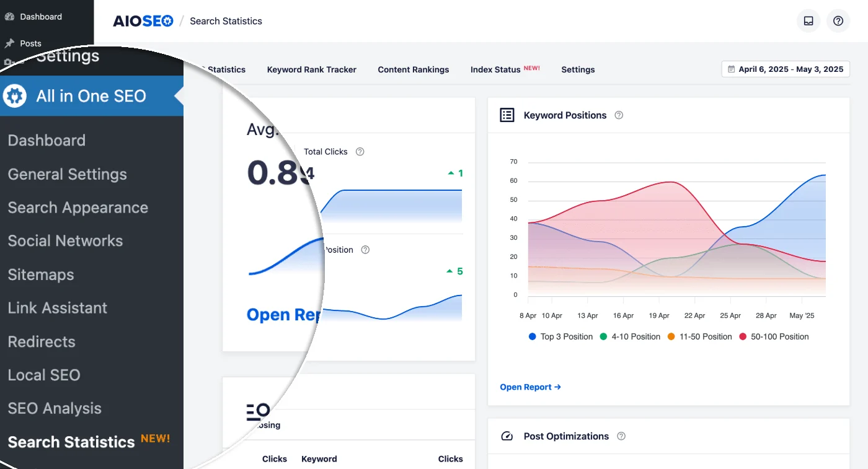This screenshot has width=868, height=469.
Task: Toggle 4-10 Position legend series
Action: pos(630,336)
